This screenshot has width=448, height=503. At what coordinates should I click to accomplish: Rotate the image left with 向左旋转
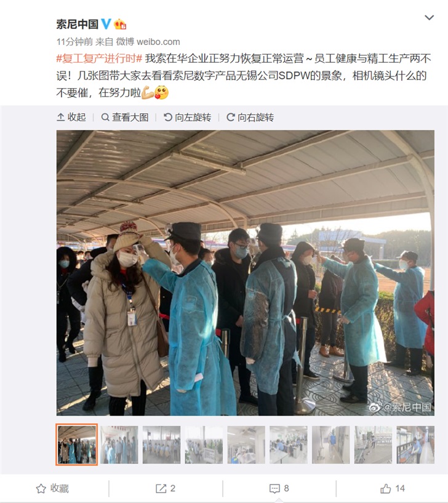[187, 117]
